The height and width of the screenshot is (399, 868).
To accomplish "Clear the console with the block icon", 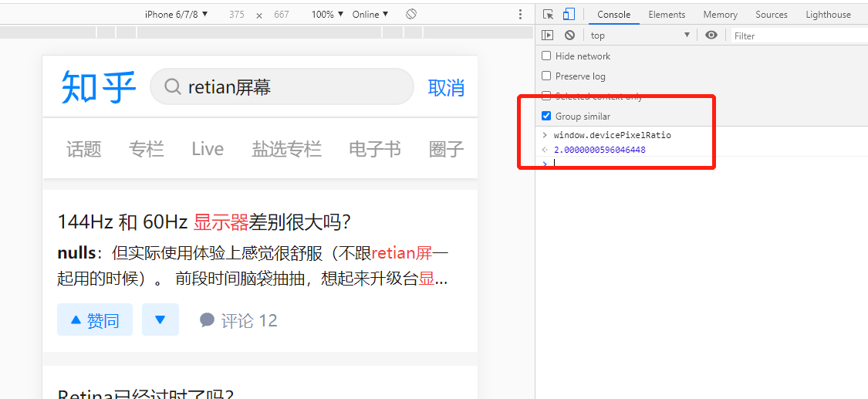I will [x=569, y=36].
